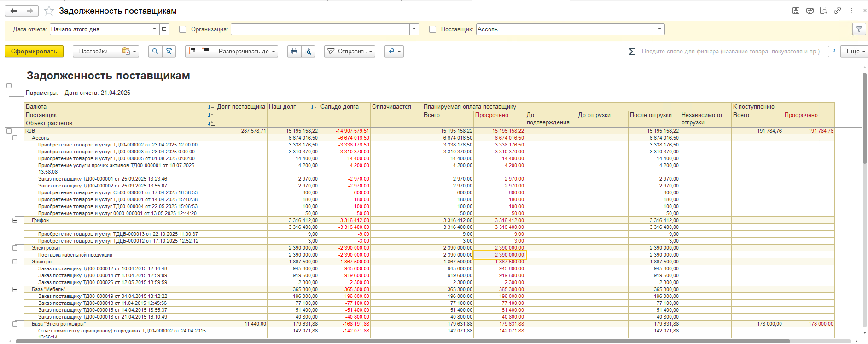
Task: Click the Сальдо долга column header
Action: 344,115
